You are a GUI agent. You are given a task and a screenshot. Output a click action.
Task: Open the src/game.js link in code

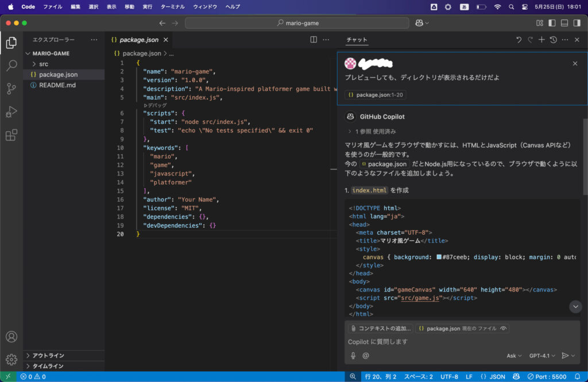(x=420, y=298)
